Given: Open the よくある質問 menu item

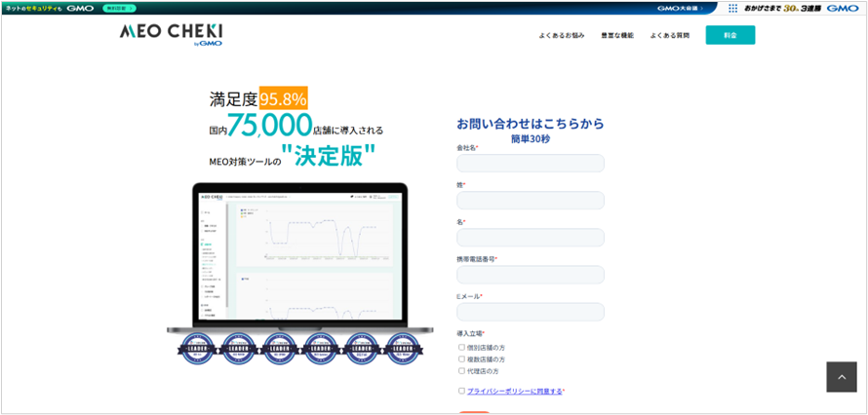Looking at the screenshot, I should click(670, 35).
